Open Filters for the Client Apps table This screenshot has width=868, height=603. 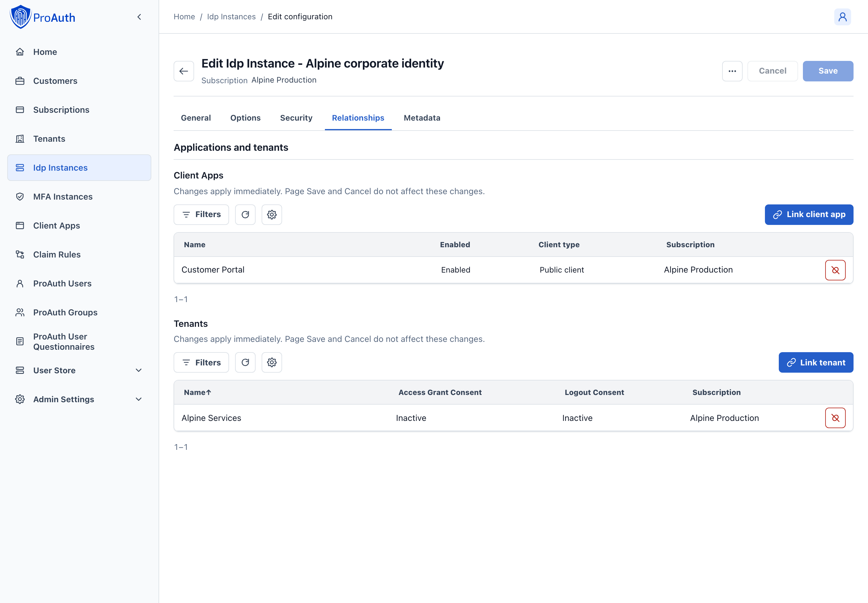(201, 215)
